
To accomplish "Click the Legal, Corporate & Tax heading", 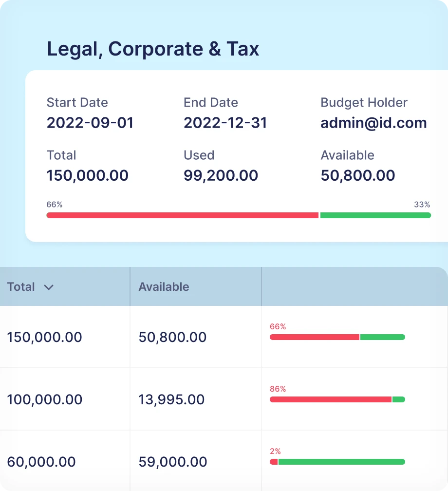I will pyautogui.click(x=153, y=49).
